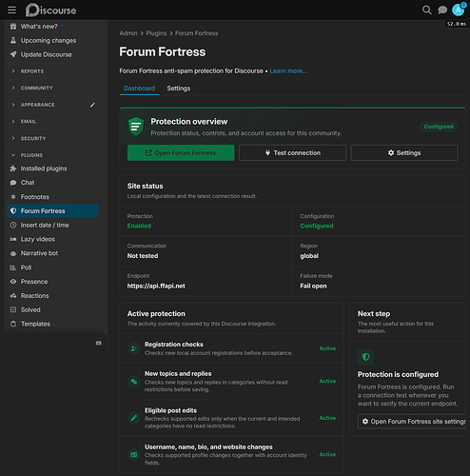Image resolution: width=470 pixels, height=476 pixels.
Task: Click the pencil edit icon next to Appearance
Action: 92,105
